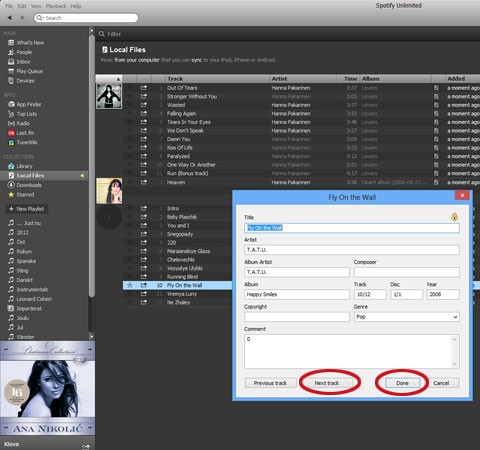The height and width of the screenshot is (450, 480).
Task: Click the Lovers album cover thumbnail
Action: 109,96
